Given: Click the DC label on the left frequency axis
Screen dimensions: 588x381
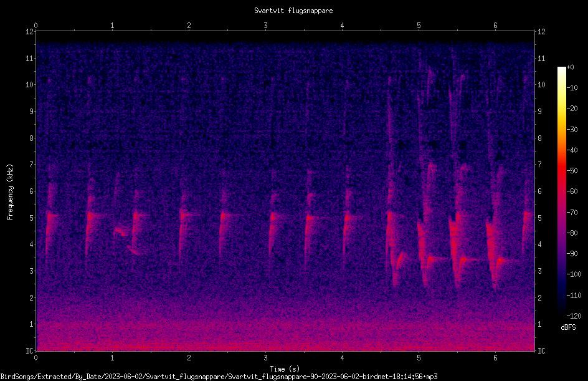Looking at the screenshot, I should coord(30,350).
